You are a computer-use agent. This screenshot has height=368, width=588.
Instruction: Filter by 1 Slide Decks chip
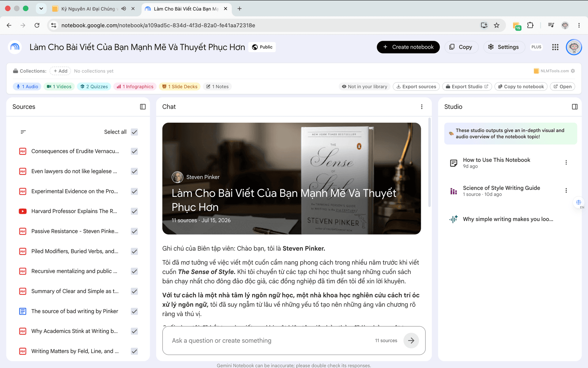pyautogui.click(x=180, y=86)
